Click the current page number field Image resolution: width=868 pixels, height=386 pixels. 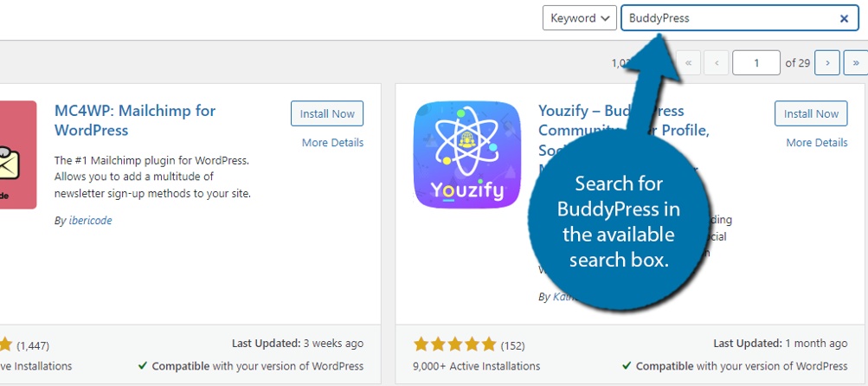pos(756,62)
